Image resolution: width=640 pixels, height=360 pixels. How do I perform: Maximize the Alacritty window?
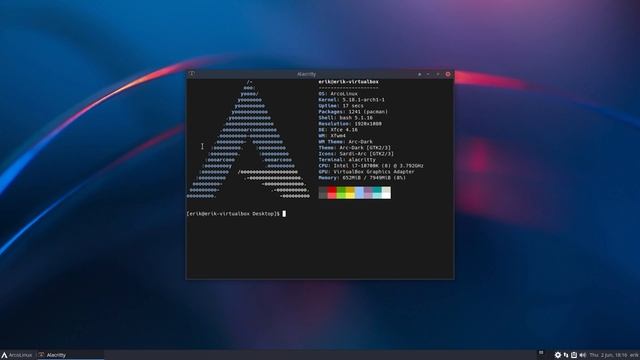[438, 74]
